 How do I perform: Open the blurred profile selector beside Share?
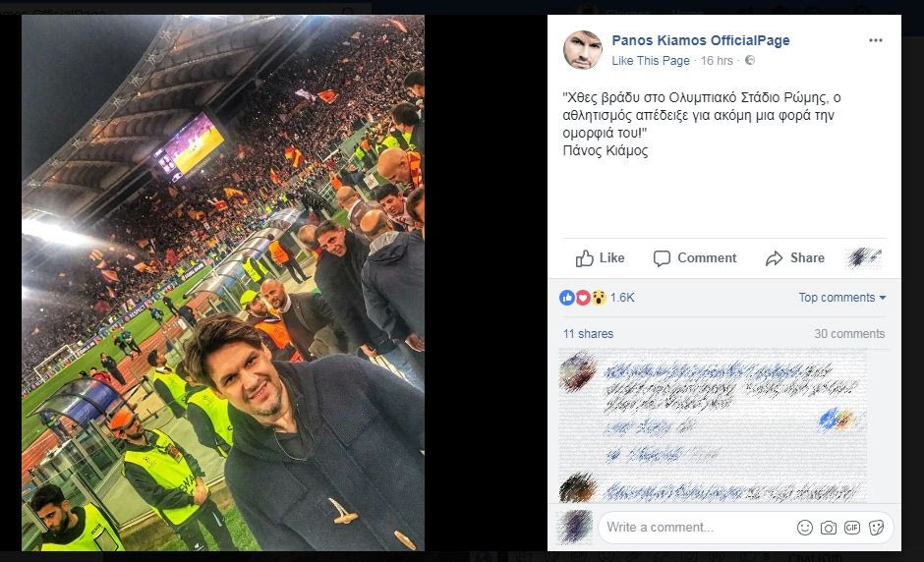[x=865, y=258]
